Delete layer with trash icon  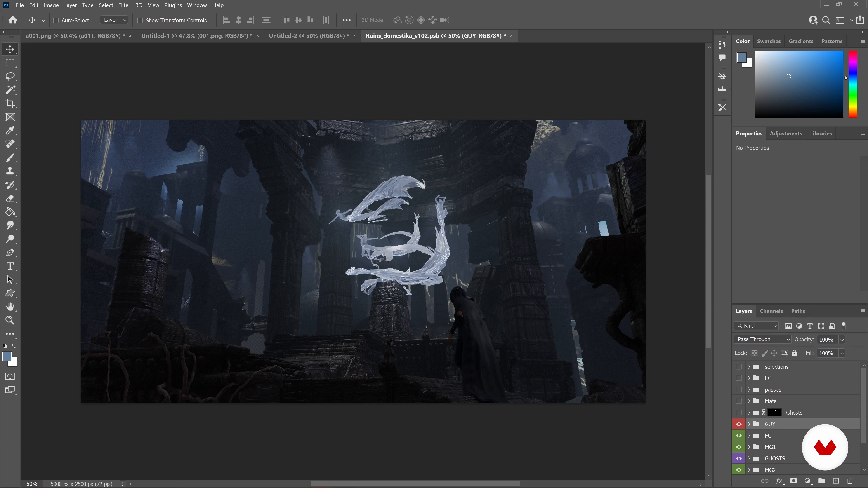850,481
